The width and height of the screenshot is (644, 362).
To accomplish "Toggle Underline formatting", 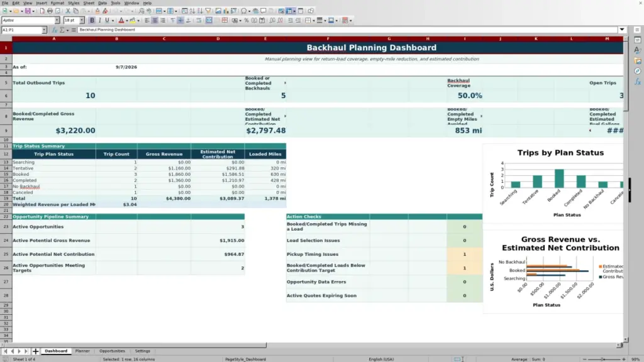I will click(x=107, y=20).
